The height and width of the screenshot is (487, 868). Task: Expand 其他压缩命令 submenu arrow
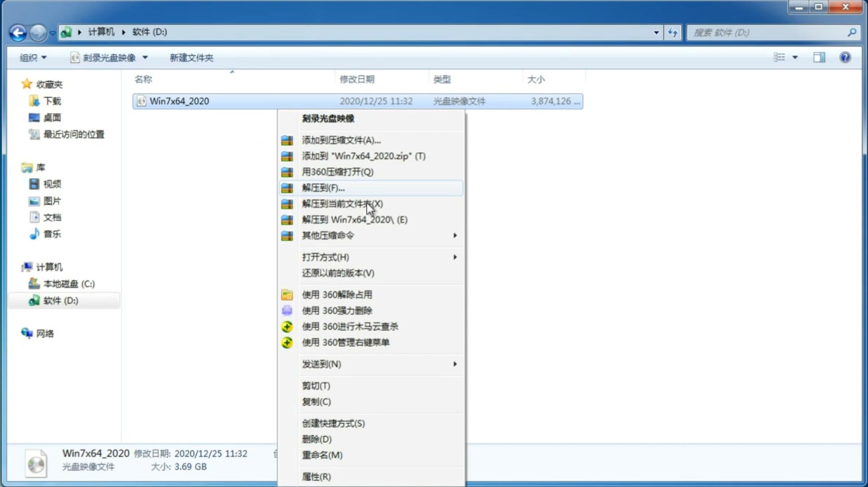point(455,235)
